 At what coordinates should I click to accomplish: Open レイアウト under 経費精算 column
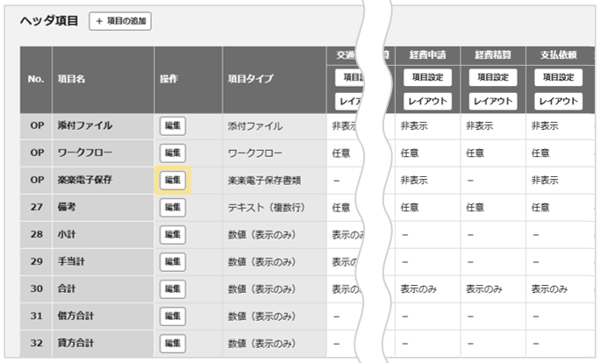click(x=493, y=101)
